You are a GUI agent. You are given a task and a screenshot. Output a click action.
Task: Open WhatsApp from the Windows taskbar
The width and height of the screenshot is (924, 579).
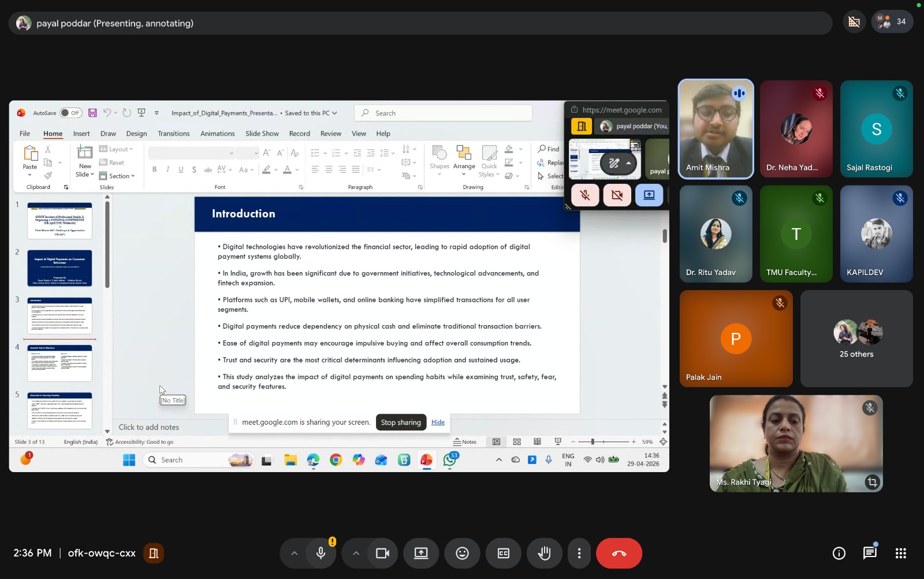tap(450, 460)
